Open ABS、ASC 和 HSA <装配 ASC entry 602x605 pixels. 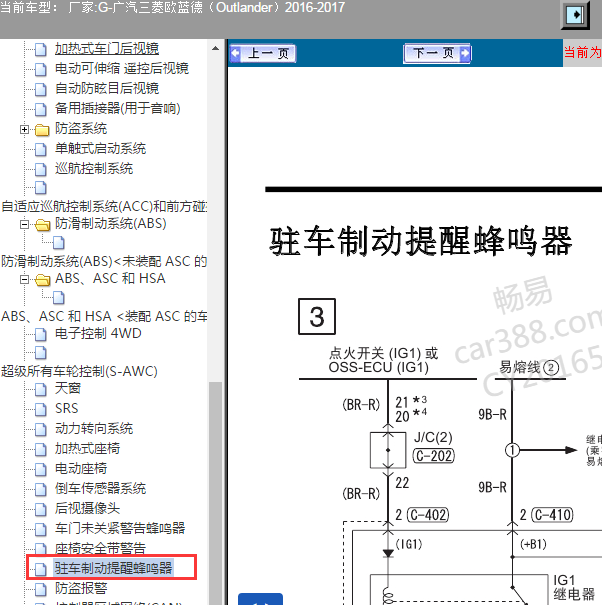click(104, 316)
